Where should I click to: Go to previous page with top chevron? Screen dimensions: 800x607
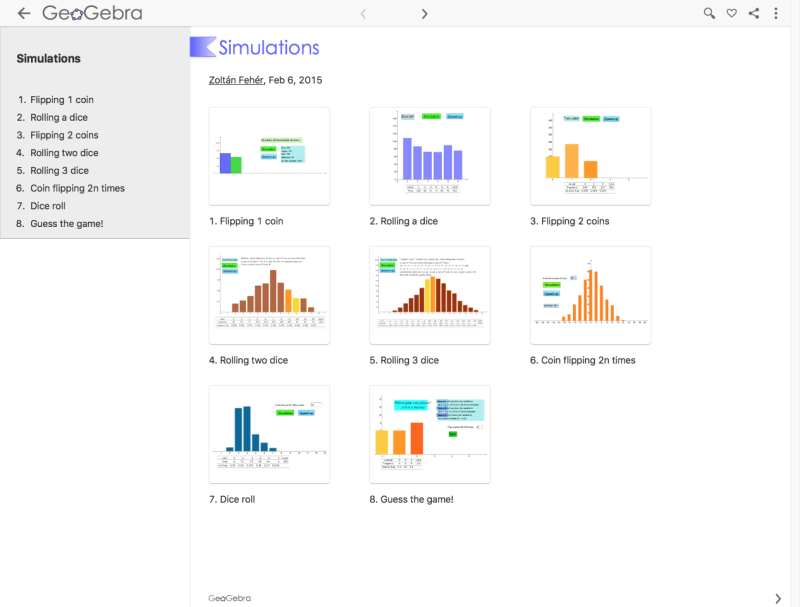point(363,13)
